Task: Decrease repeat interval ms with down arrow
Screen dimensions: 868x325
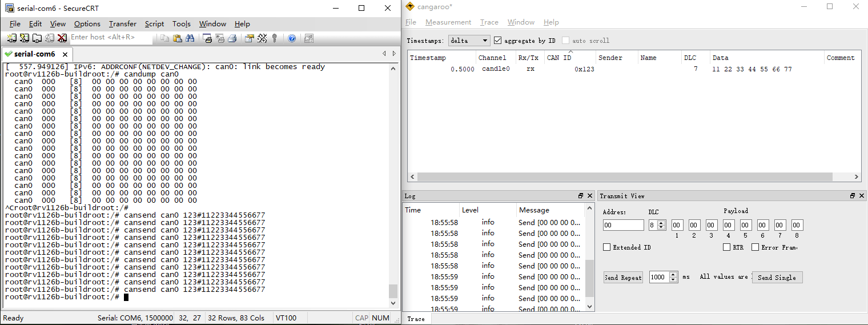Action: [x=674, y=280]
